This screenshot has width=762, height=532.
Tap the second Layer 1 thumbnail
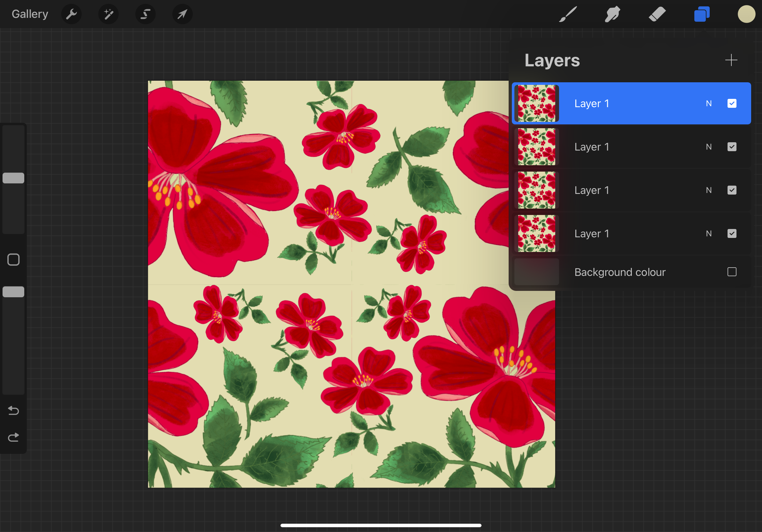coord(536,147)
